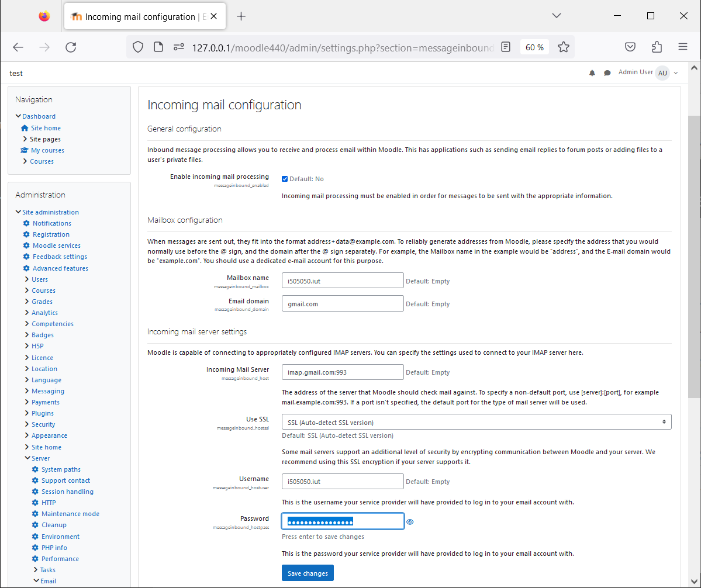701x588 pixels.
Task: Expand the Tasks node under Server
Action: pos(36,570)
